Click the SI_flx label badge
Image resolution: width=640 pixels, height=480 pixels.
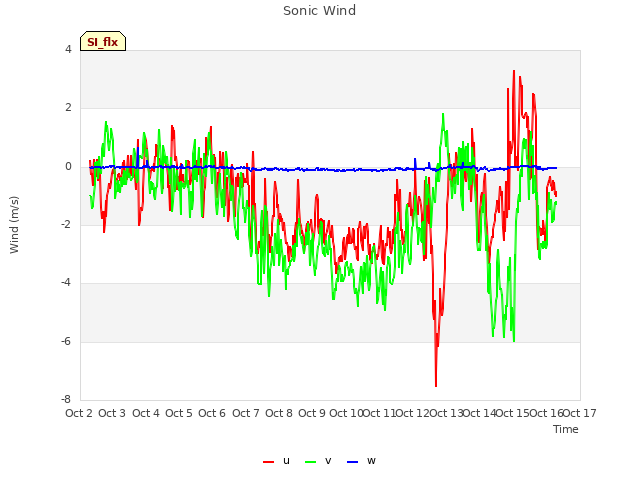pyautogui.click(x=103, y=41)
